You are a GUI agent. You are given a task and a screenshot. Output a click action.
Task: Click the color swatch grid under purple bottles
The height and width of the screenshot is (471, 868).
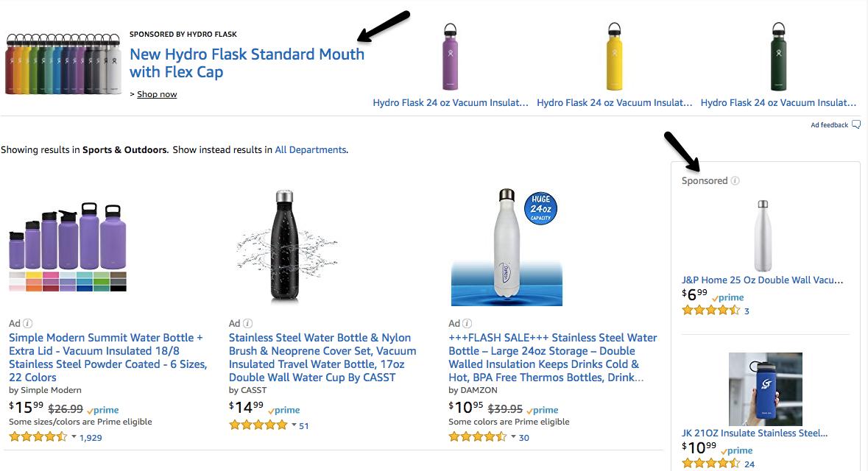(x=68, y=281)
